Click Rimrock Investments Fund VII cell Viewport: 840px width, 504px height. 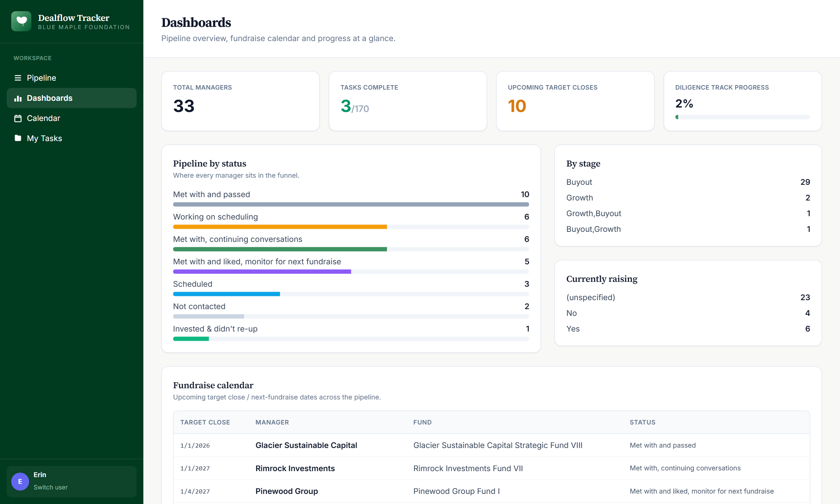coord(468,469)
